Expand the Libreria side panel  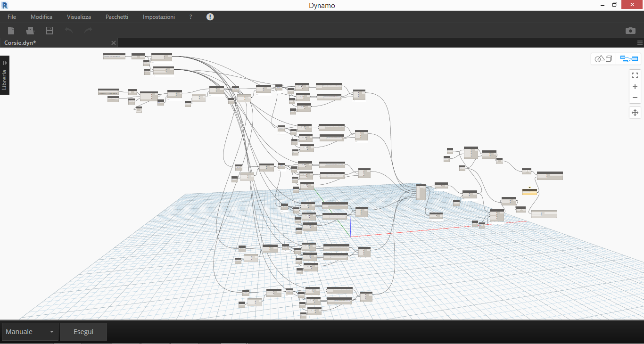[x=5, y=75]
